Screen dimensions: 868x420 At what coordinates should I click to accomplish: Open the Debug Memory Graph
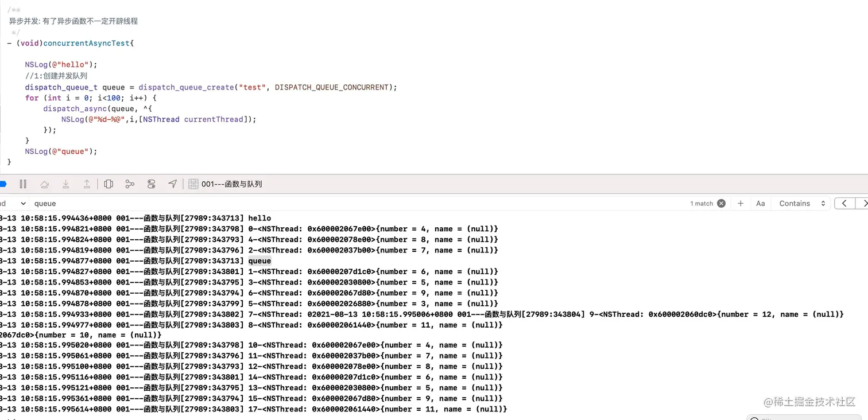(x=130, y=184)
